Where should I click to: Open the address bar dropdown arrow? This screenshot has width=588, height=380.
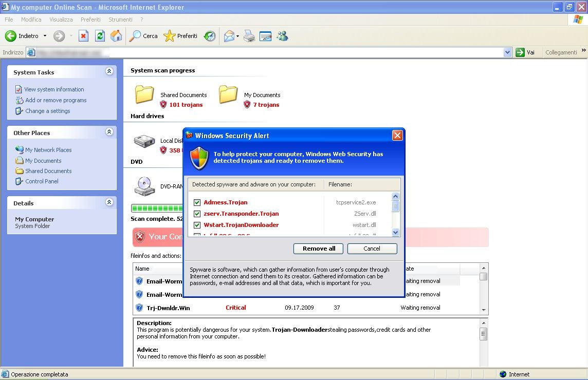point(507,52)
